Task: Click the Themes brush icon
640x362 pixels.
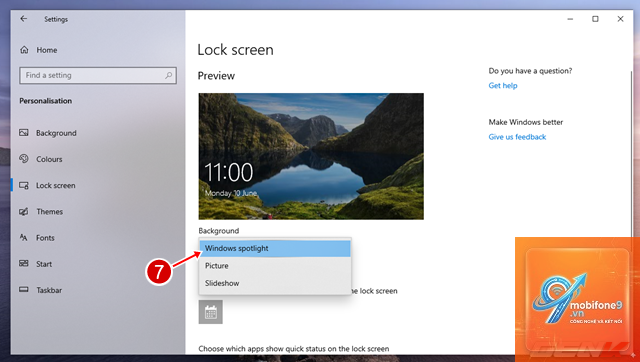Action: [x=24, y=211]
